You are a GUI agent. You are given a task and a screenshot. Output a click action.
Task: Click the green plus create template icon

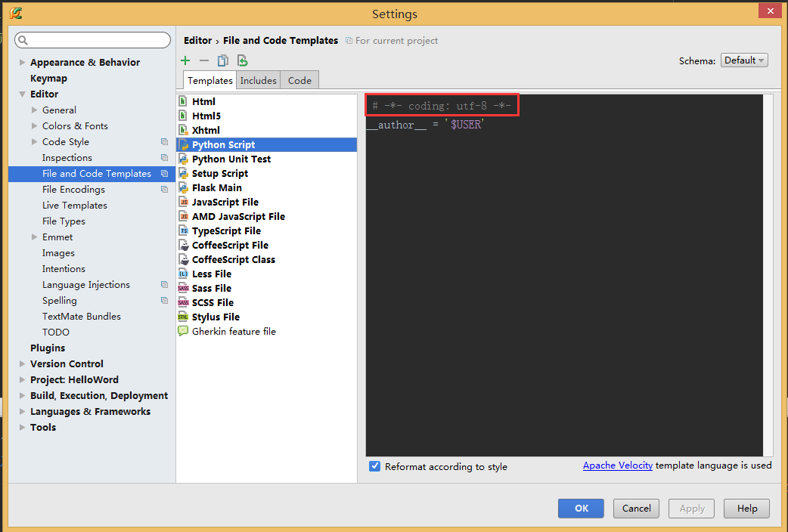coord(185,60)
